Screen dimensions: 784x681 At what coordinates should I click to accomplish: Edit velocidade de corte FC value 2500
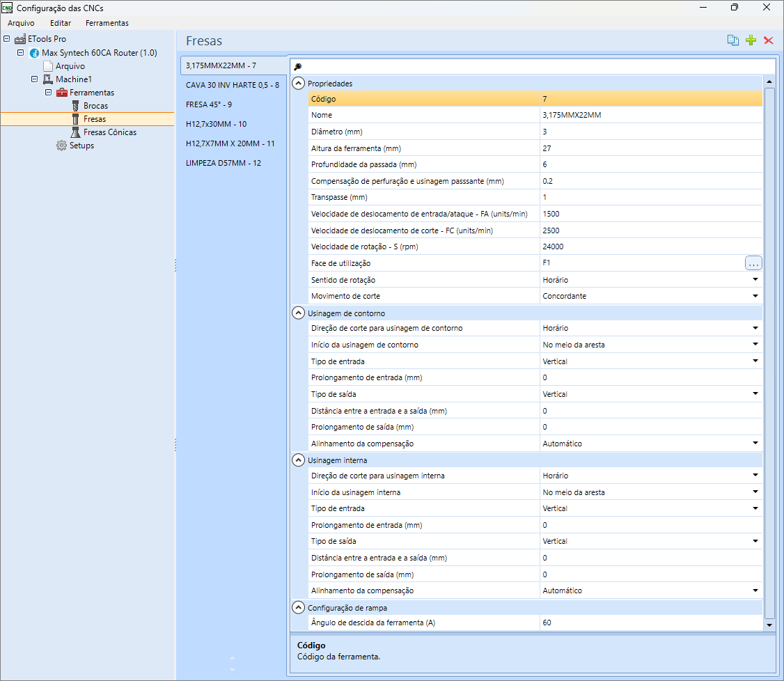(650, 230)
